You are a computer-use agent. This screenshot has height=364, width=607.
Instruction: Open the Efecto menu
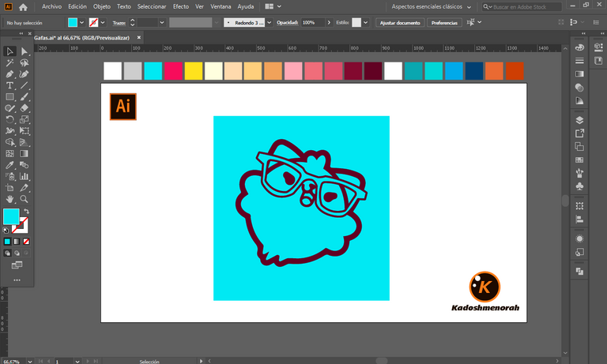coord(181,6)
